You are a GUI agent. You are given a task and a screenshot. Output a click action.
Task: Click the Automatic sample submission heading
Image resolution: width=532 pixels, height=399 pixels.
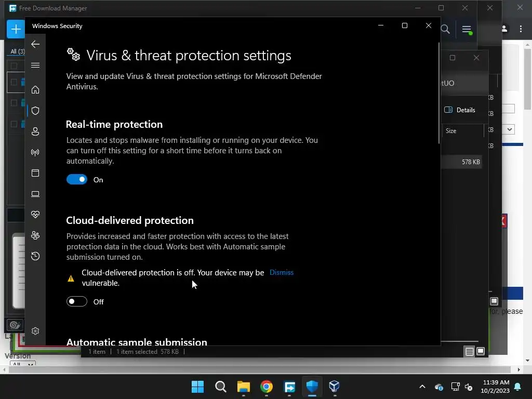(137, 342)
